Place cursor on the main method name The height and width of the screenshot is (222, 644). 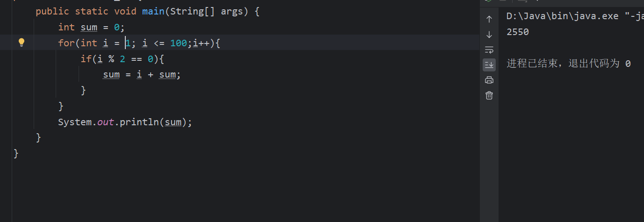tap(153, 11)
